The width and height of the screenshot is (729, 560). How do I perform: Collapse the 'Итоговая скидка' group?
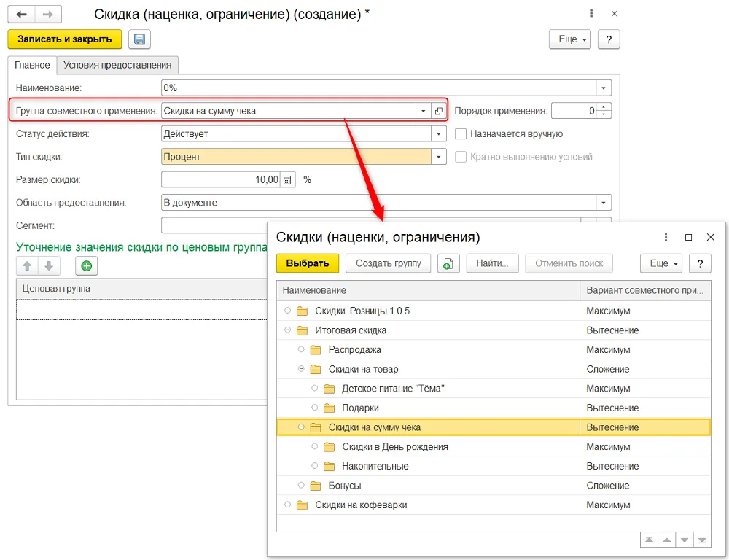point(288,330)
